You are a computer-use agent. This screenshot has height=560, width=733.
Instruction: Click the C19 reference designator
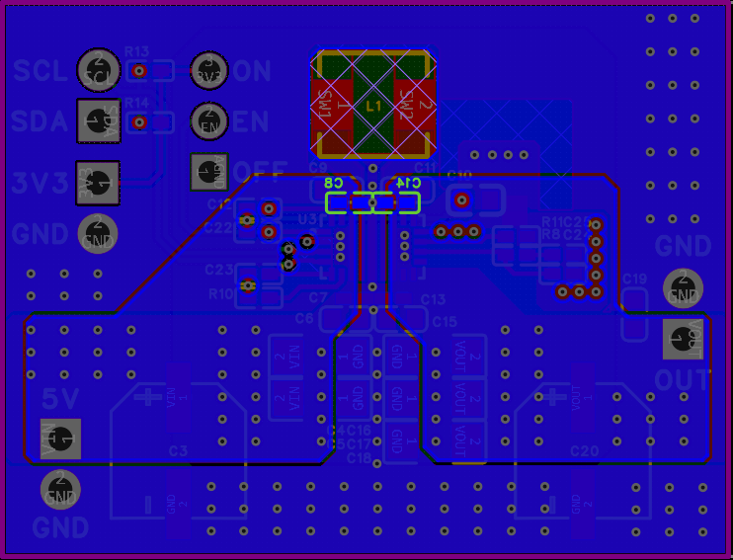635,280
